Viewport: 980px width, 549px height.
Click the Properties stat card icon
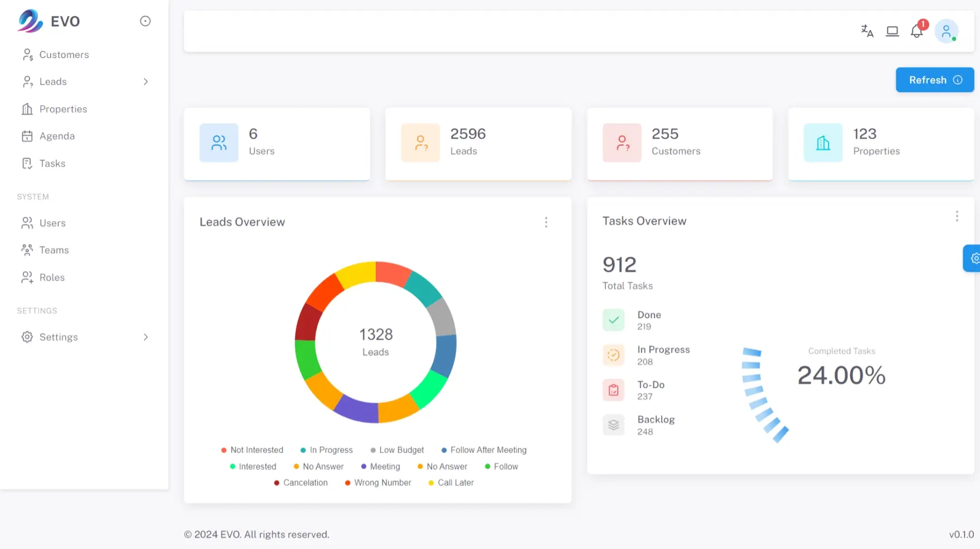(x=823, y=143)
